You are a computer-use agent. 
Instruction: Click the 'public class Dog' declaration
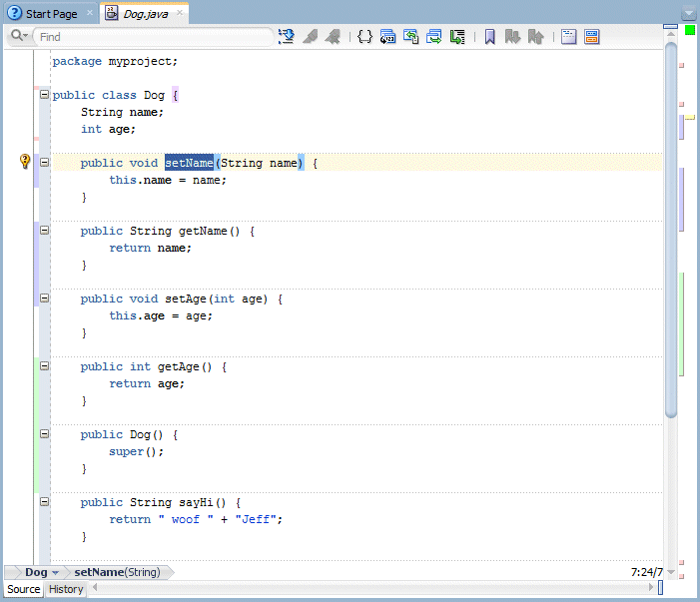click(109, 95)
